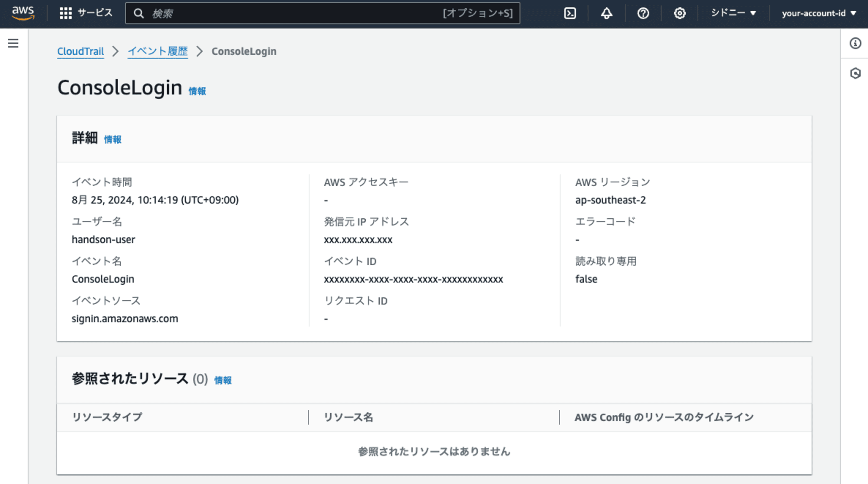Launch CloudShell from the top bar

coord(570,13)
